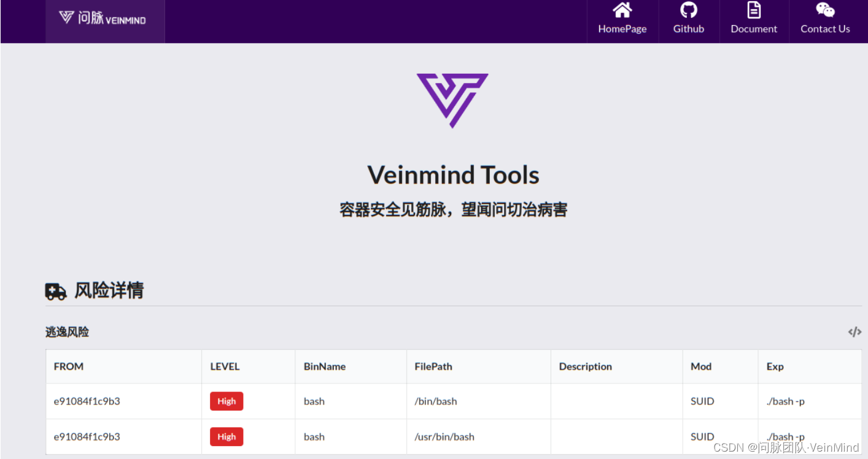Click the High badge in the second row
The height and width of the screenshot is (459, 868).
227,436
